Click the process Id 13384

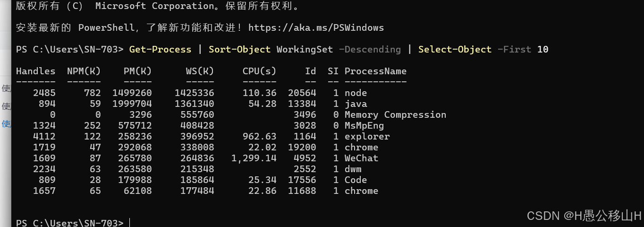302,104
